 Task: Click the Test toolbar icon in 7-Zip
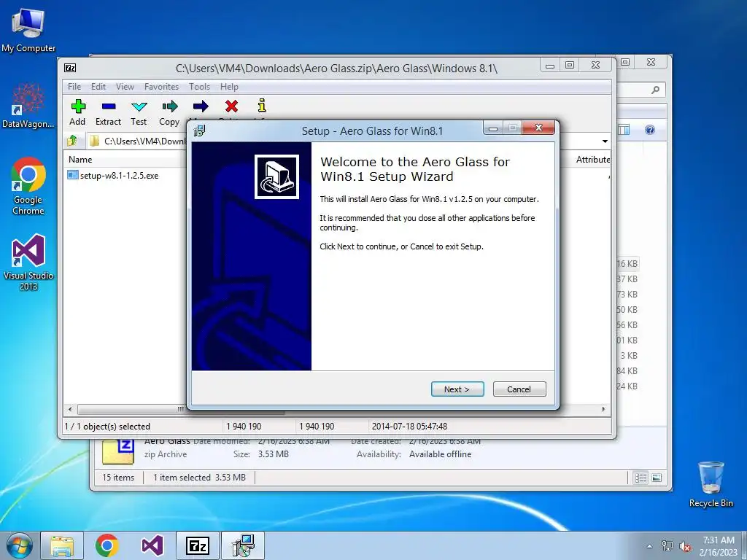[x=139, y=112]
